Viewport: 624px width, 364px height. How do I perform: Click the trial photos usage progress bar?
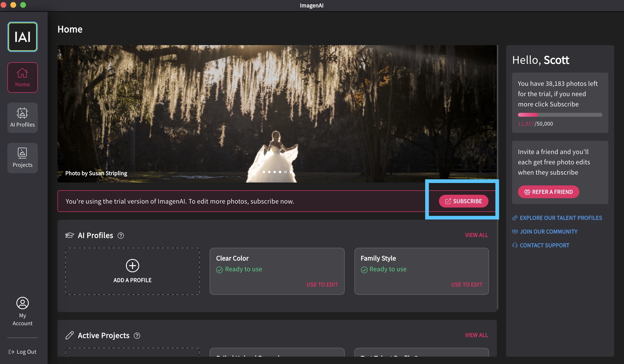coord(560,115)
